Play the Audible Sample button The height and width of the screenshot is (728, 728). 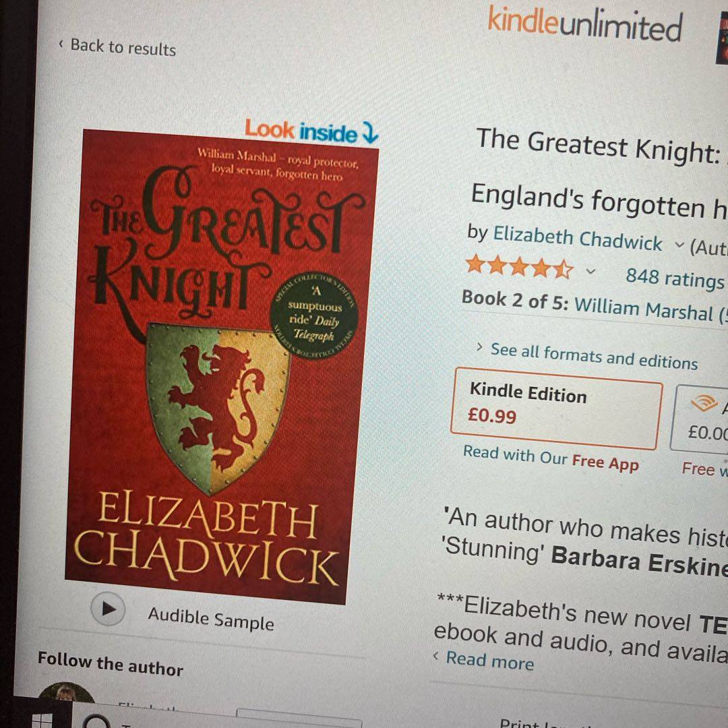(108, 609)
